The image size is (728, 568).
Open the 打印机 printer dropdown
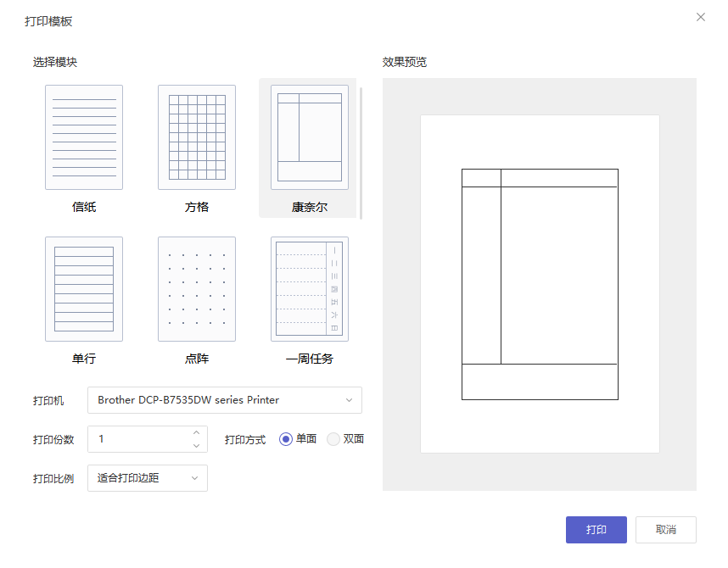[x=225, y=400]
